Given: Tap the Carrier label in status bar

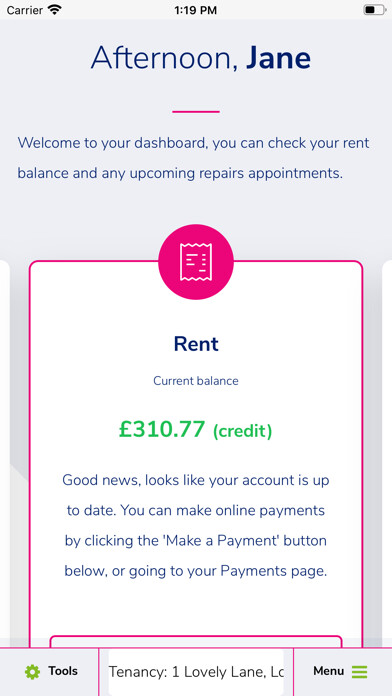Looking at the screenshot, I should pos(25,10).
